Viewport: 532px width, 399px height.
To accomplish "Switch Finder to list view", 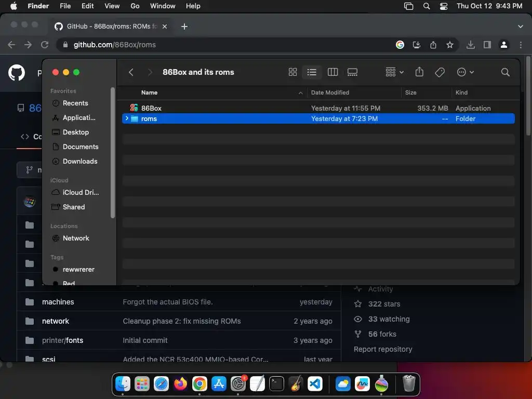I will point(312,72).
